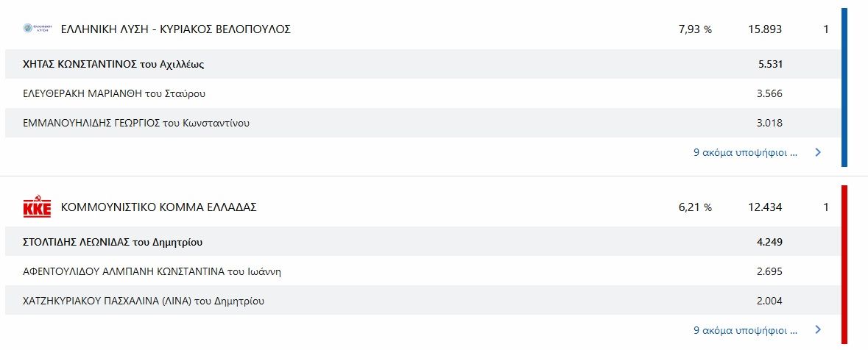Select the ΚΟΜΜΟΥΝΙΣΤΙΚΟ ΚΟΜΜΑ ΕΛΛΑΔΑΣ heading
Screen dimensions: 868x350
click(x=159, y=207)
